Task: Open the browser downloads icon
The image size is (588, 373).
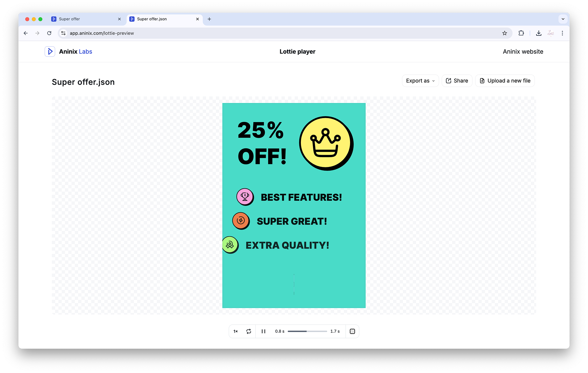Action: coord(539,33)
